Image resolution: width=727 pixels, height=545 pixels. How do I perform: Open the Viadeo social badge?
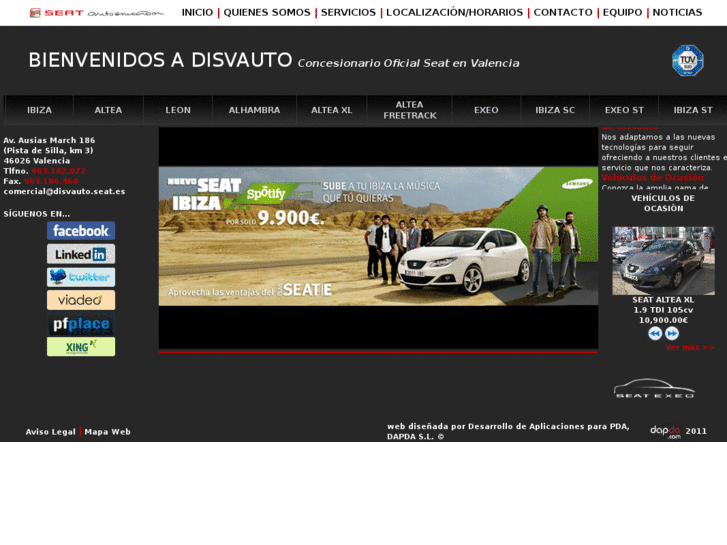pyautogui.click(x=81, y=300)
